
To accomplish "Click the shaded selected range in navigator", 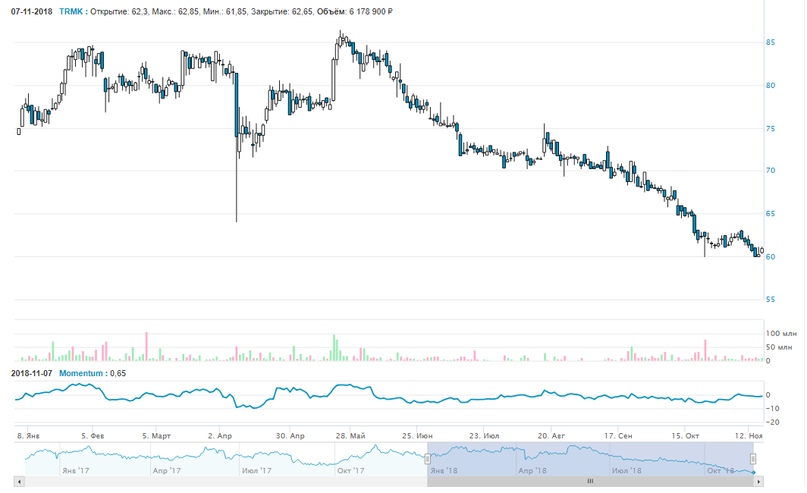I will (590, 458).
